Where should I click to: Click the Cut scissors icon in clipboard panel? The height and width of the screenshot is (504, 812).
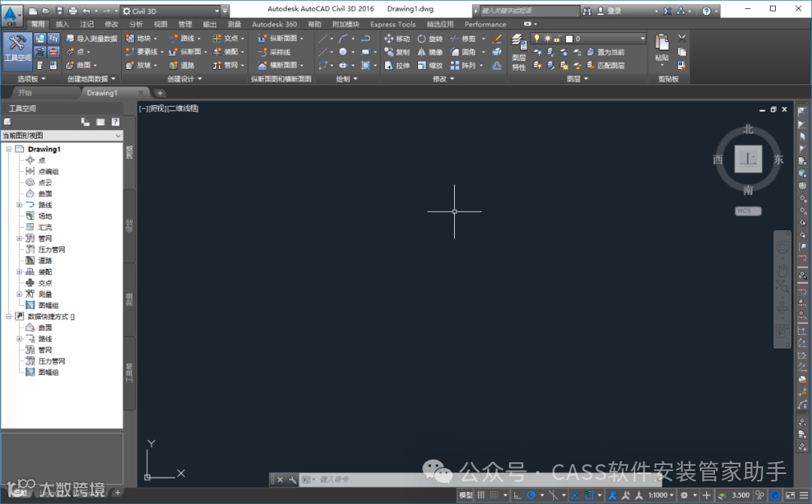click(x=682, y=38)
